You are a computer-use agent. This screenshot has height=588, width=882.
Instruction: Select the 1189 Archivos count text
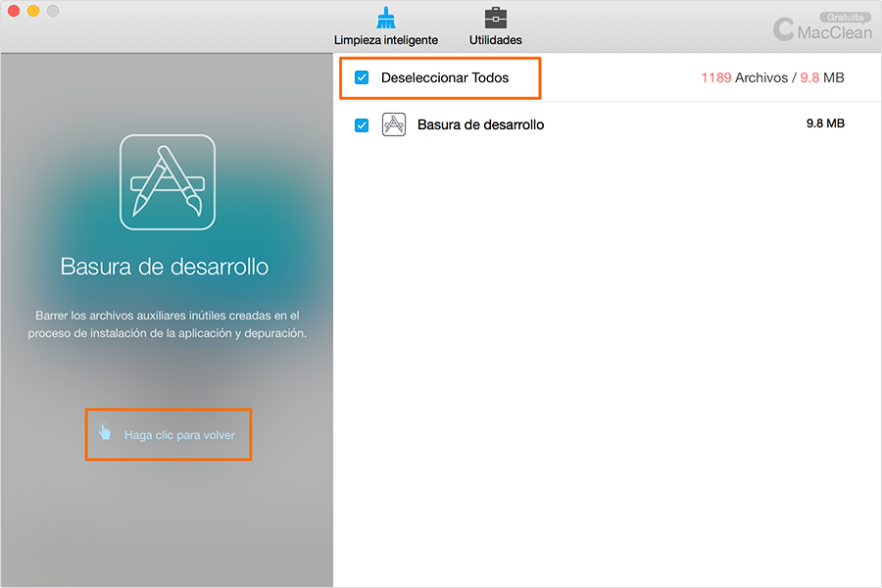click(x=743, y=76)
